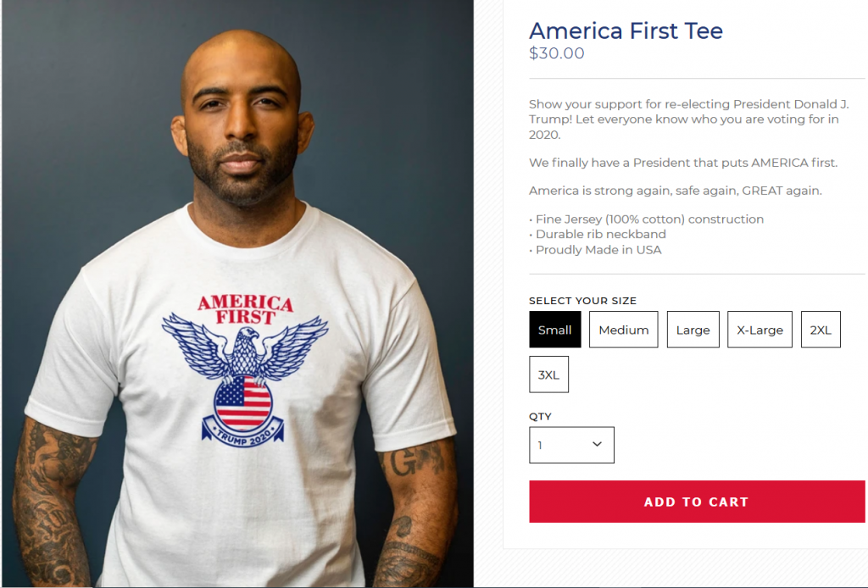Select the X-Large size option
The height and width of the screenshot is (588, 868).
[759, 330]
